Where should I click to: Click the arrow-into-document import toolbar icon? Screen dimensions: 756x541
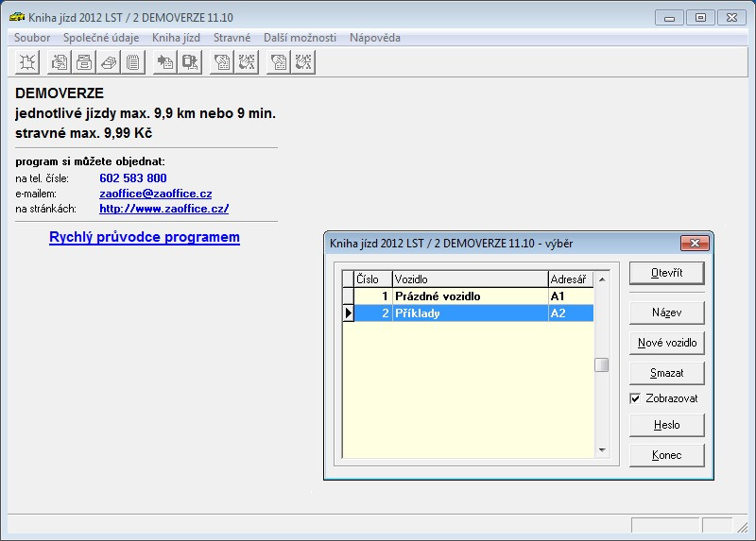click(x=164, y=62)
